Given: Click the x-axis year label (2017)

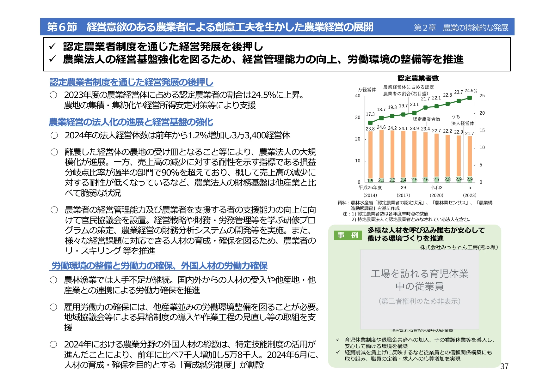Looking at the screenshot, I should click(x=403, y=195).
